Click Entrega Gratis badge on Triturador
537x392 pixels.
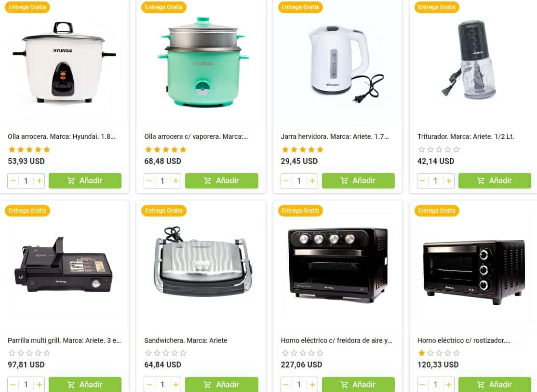[437, 7]
